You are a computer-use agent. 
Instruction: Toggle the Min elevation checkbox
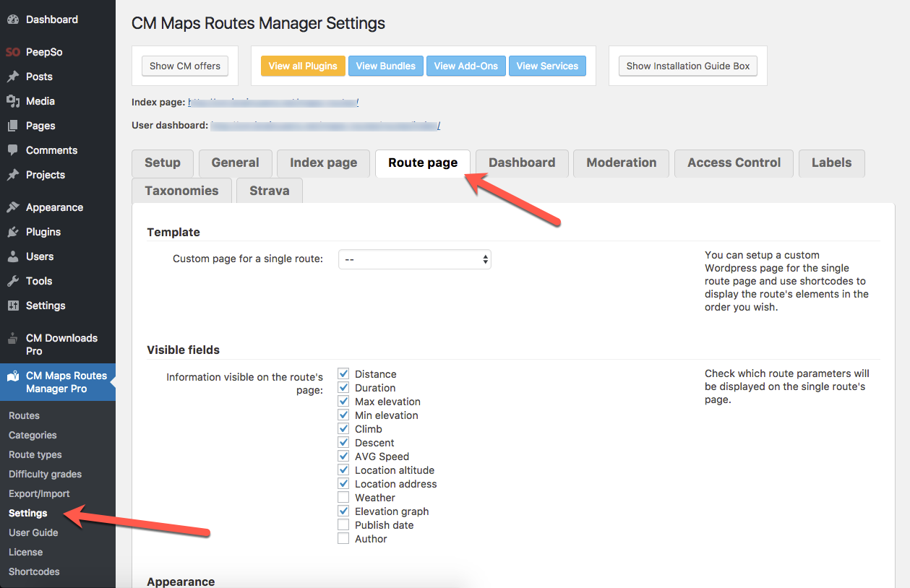[343, 415]
